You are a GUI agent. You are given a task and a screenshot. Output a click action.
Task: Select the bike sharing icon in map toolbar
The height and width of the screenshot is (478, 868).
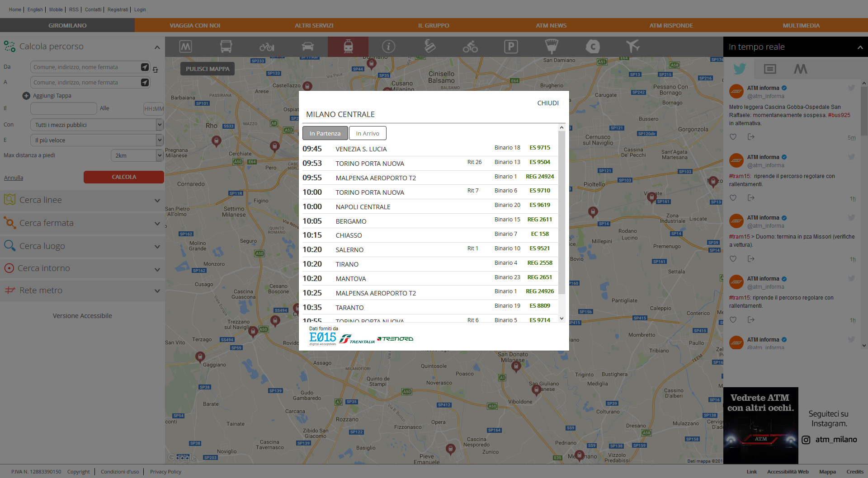point(267,47)
